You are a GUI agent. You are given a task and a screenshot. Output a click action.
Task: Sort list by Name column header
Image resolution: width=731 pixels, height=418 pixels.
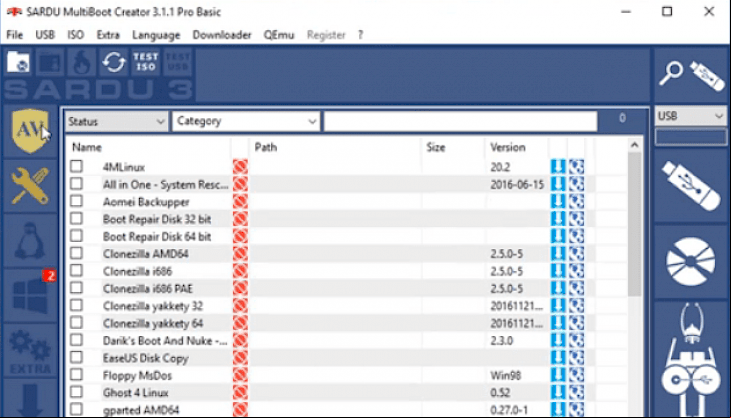(87, 147)
